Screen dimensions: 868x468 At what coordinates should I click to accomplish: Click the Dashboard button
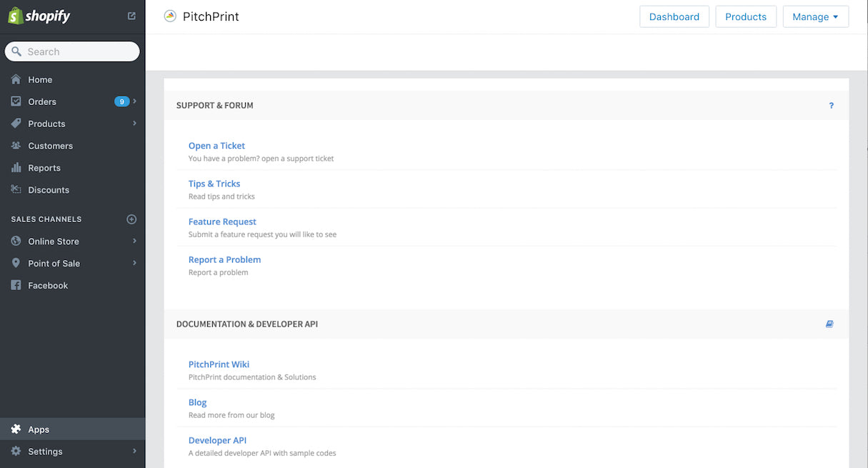pos(674,16)
